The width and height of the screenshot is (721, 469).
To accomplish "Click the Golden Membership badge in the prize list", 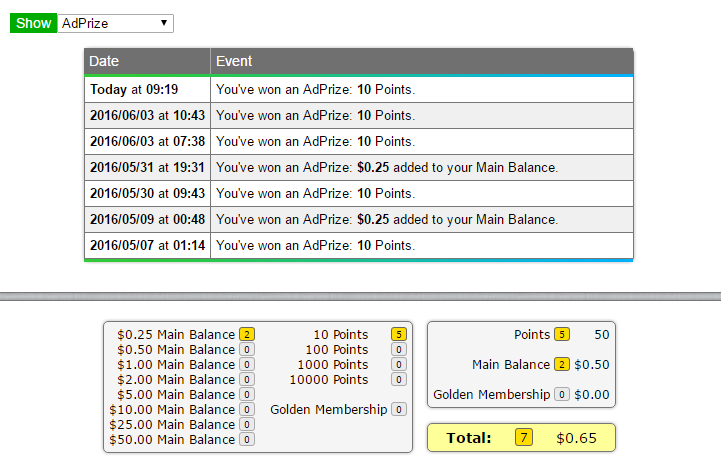I will coord(398,410).
